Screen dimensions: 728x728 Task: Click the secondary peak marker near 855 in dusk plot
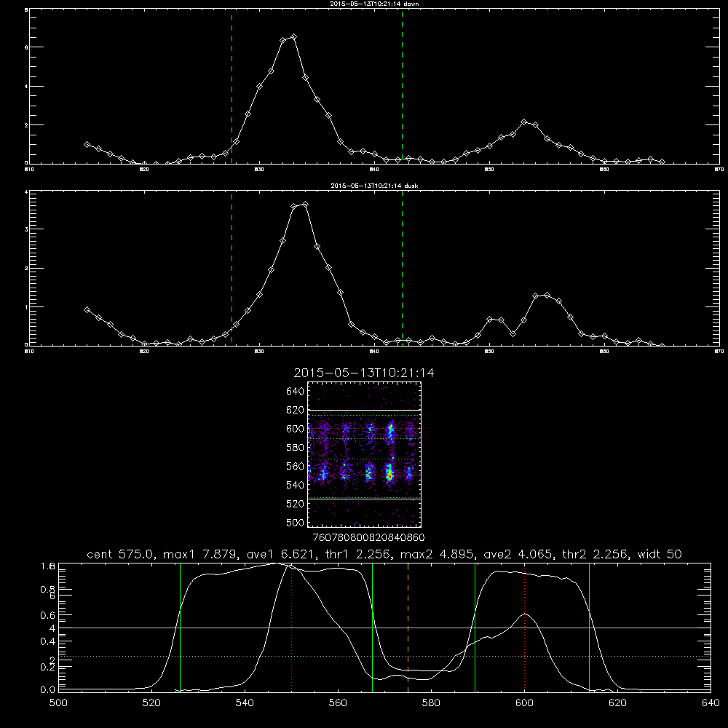pyautogui.click(x=547, y=296)
